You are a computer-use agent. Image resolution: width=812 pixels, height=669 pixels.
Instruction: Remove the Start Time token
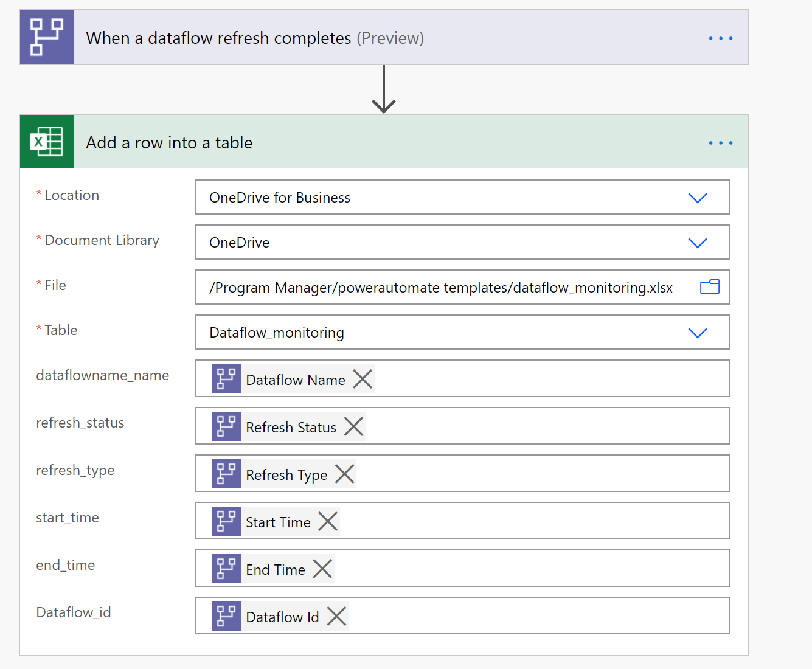tap(328, 522)
